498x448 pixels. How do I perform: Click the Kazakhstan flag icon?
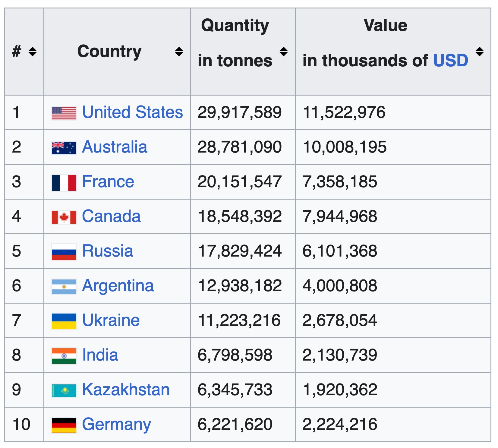[64, 391]
